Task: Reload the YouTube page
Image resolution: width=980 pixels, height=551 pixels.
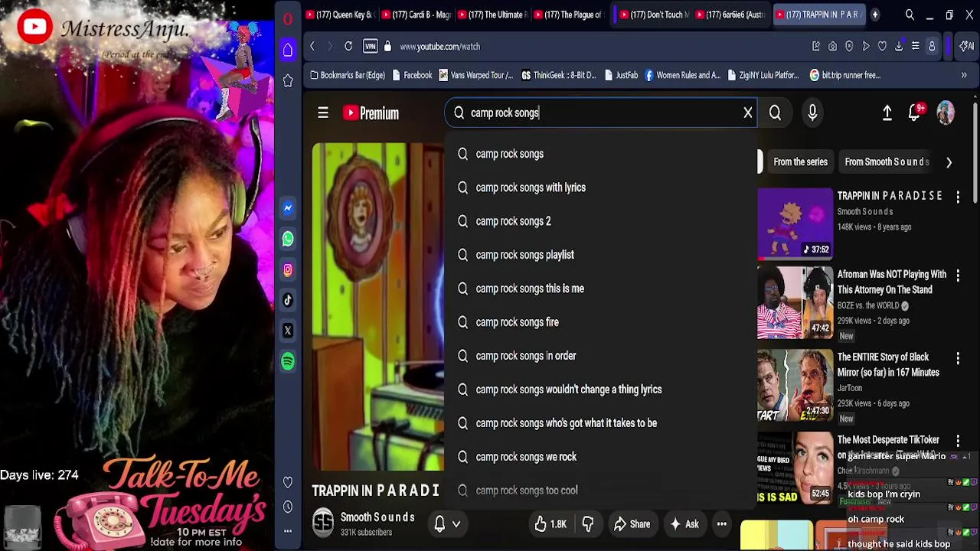Action: [x=348, y=47]
